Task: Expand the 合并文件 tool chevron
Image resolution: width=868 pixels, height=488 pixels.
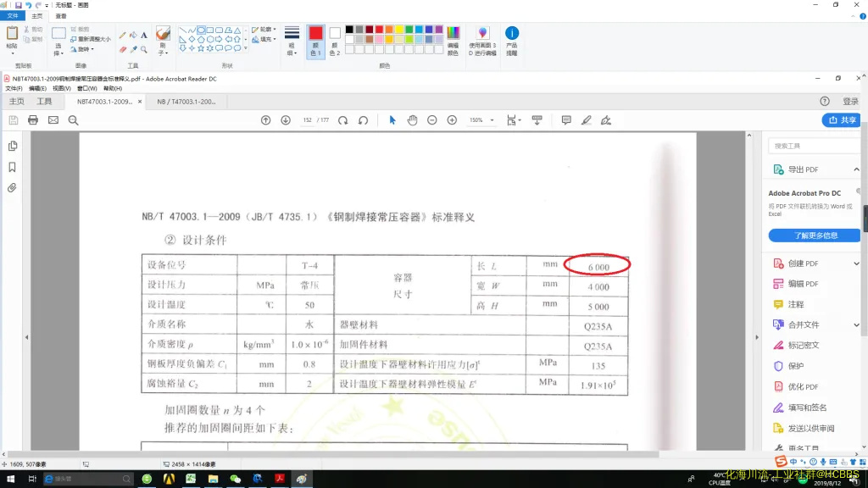Action: point(856,324)
